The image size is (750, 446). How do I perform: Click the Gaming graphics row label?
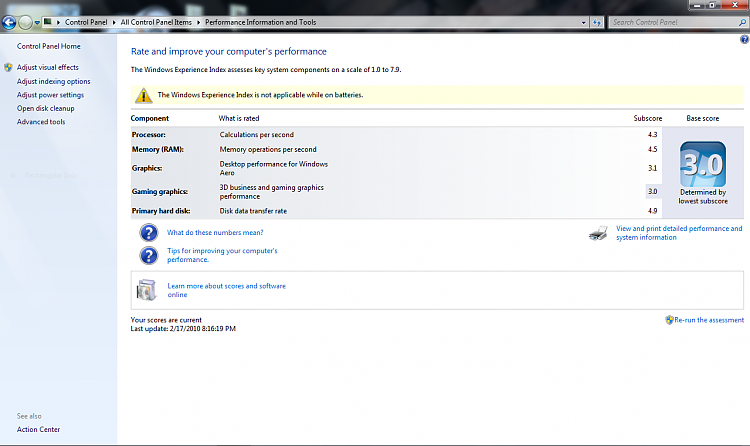(x=160, y=191)
